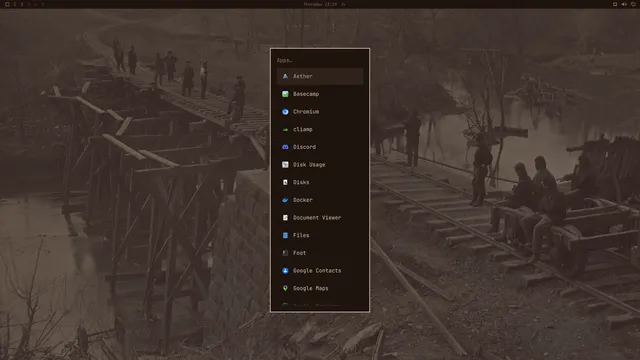Launch Chromium browser icon

tap(285, 111)
